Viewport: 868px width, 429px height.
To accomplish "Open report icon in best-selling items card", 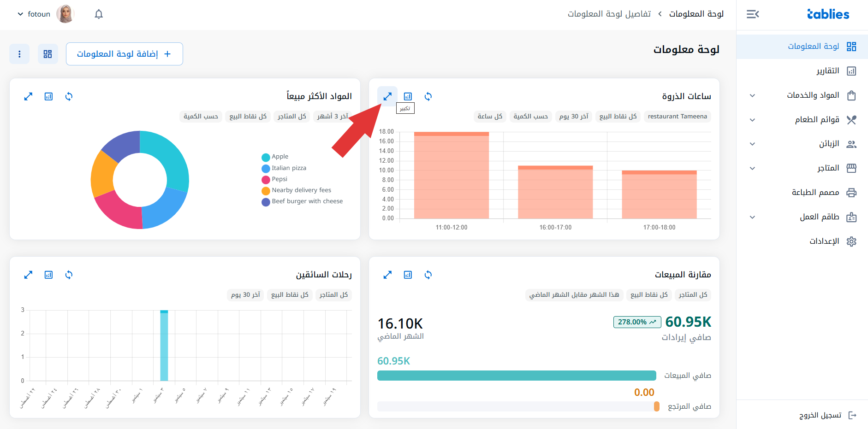I will coord(48,96).
